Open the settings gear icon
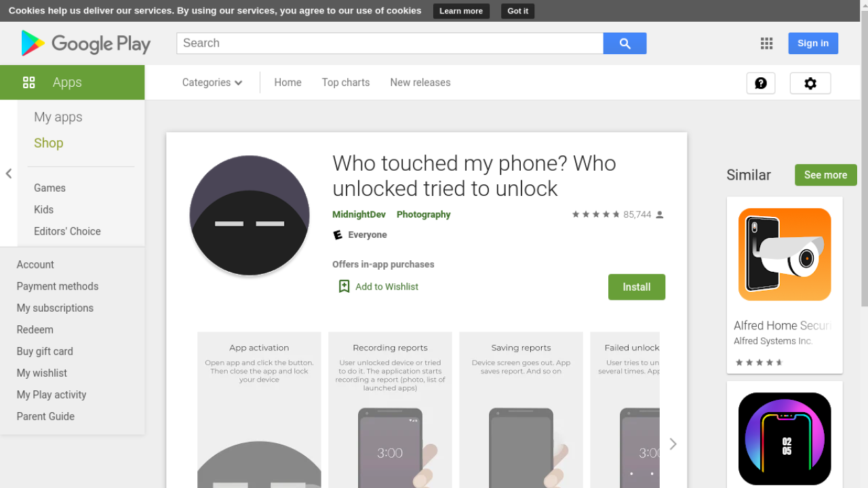Screen dimensions: 868x488 point(810,83)
